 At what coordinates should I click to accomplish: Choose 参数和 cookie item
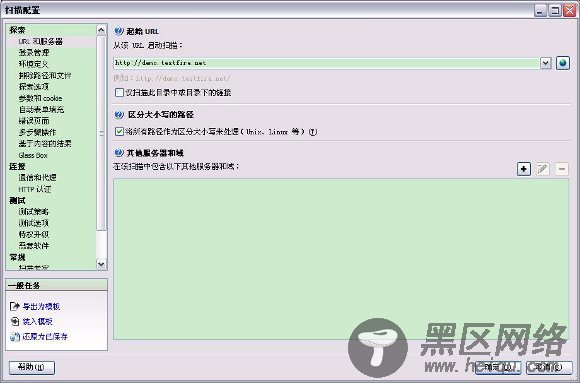pos(40,98)
